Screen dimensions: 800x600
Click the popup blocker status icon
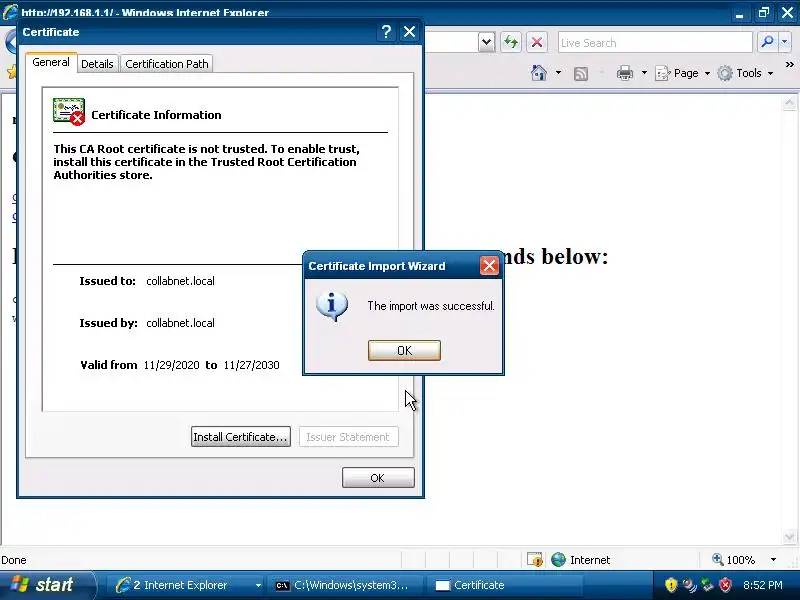click(x=535, y=560)
